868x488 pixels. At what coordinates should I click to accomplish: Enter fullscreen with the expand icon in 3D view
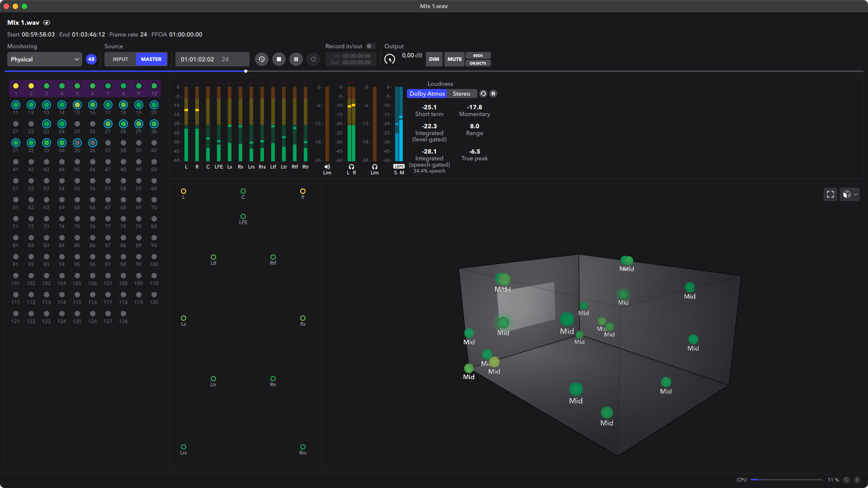[x=830, y=194]
